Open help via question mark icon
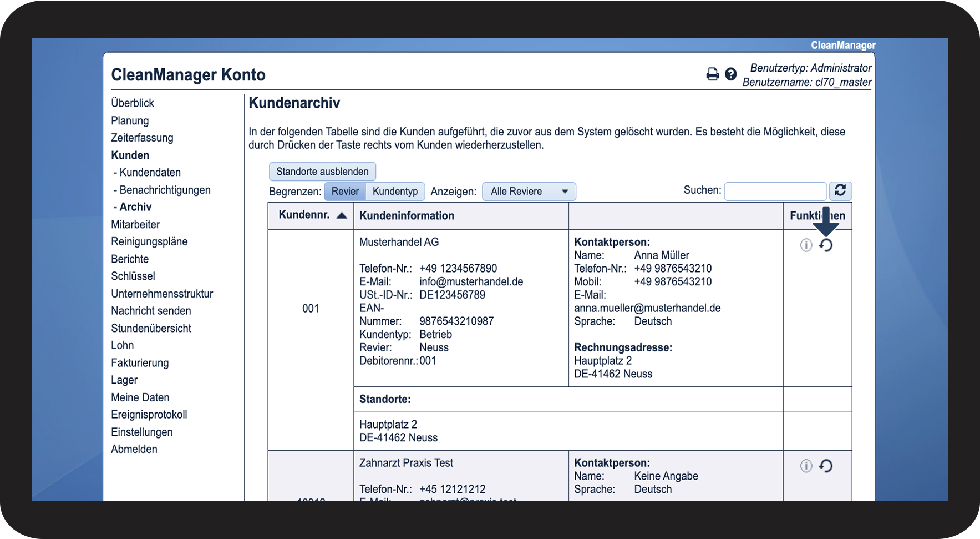 click(x=731, y=74)
